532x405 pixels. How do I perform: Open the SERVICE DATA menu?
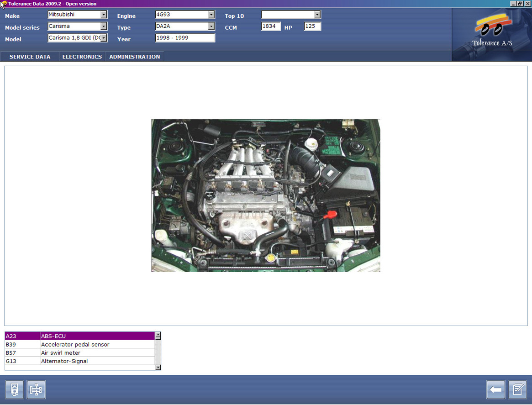click(x=30, y=57)
